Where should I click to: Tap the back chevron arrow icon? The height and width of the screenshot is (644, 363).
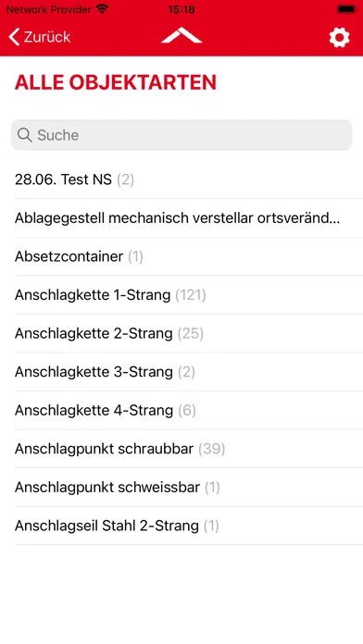(14, 37)
